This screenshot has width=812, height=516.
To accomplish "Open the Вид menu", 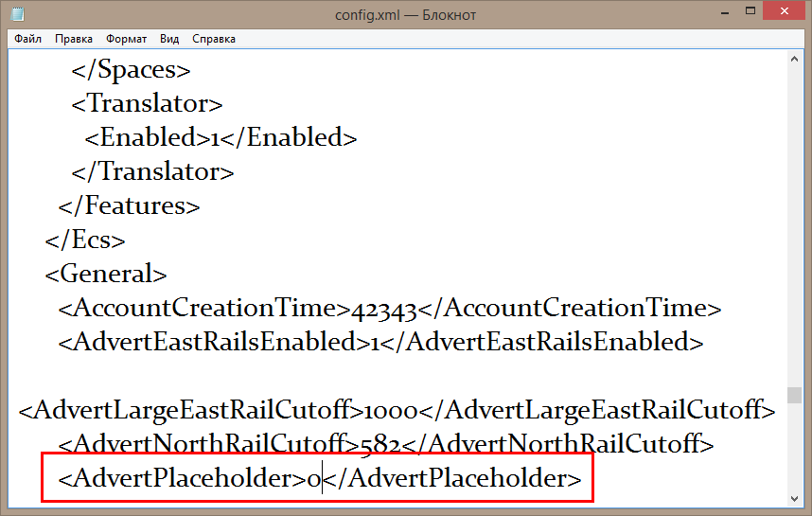I will 169,39.
